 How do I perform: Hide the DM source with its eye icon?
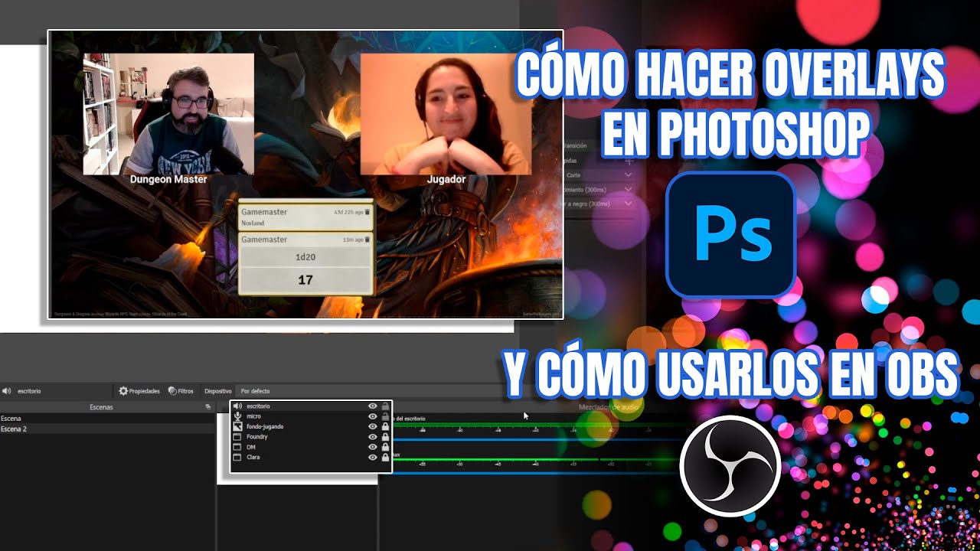(373, 446)
